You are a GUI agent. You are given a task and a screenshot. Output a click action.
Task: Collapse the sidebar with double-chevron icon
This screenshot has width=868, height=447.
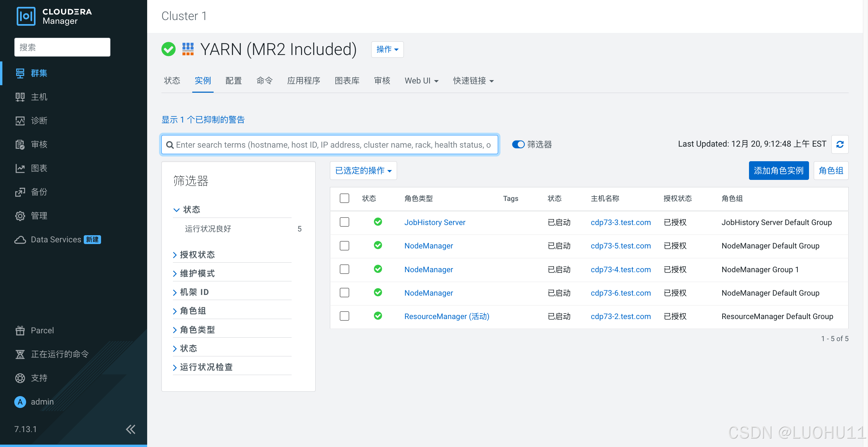[x=131, y=429]
